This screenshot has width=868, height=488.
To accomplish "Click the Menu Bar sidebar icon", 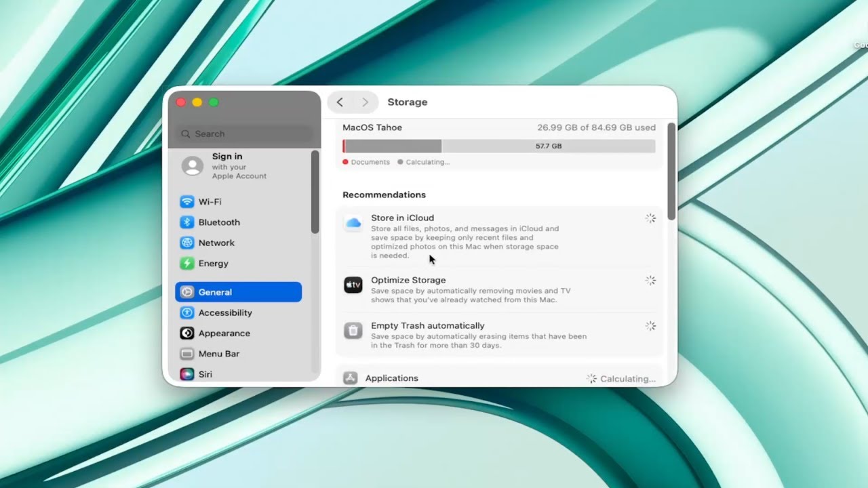I will point(186,354).
